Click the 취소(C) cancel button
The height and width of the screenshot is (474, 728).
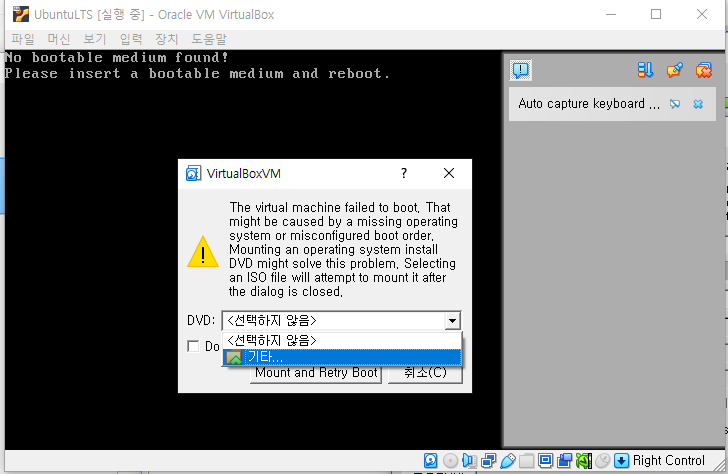[425, 373]
